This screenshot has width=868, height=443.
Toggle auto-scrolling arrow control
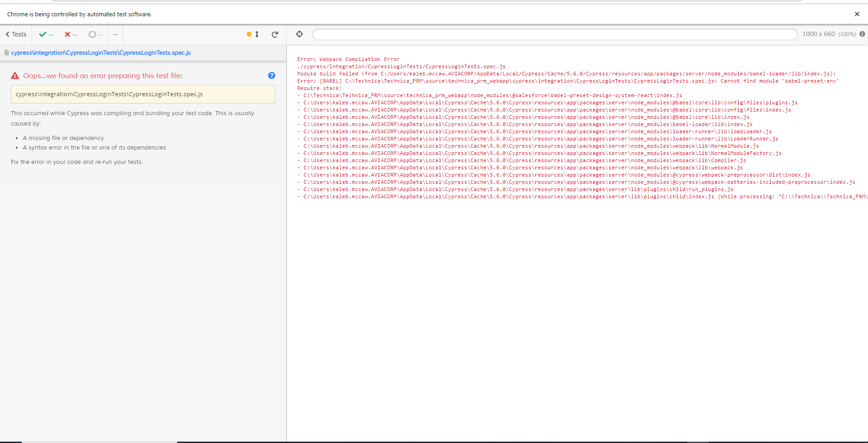pyautogui.click(x=257, y=34)
